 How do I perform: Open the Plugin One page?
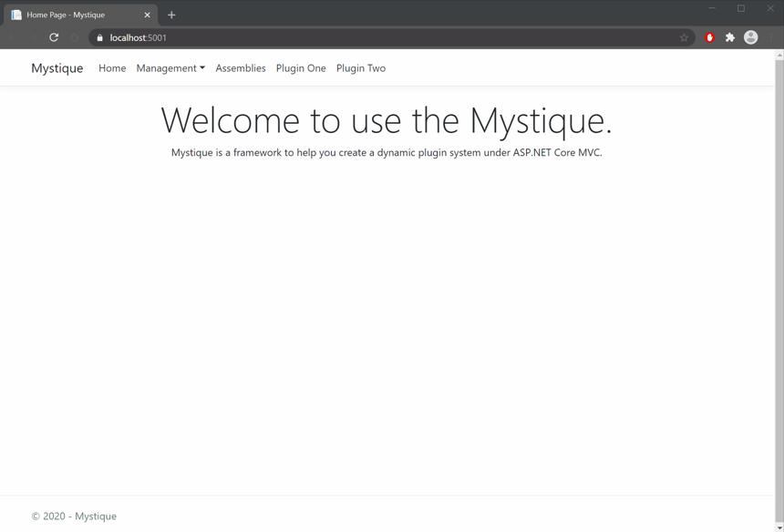point(301,68)
